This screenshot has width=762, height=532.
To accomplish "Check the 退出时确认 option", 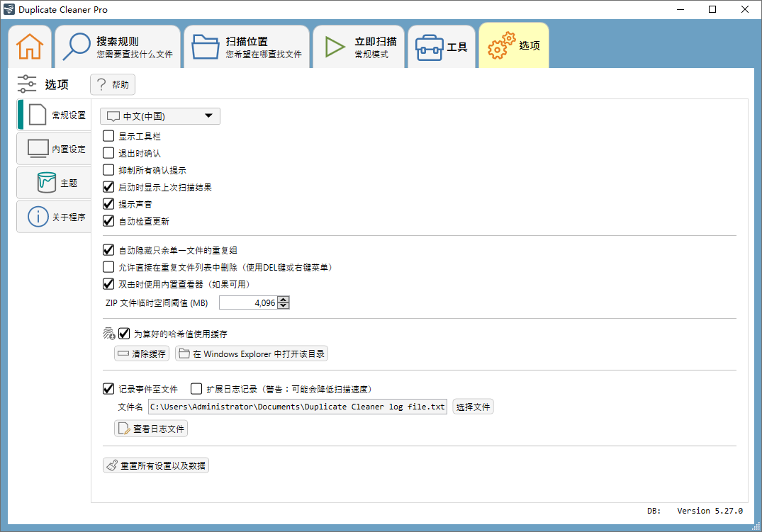I will [x=108, y=153].
